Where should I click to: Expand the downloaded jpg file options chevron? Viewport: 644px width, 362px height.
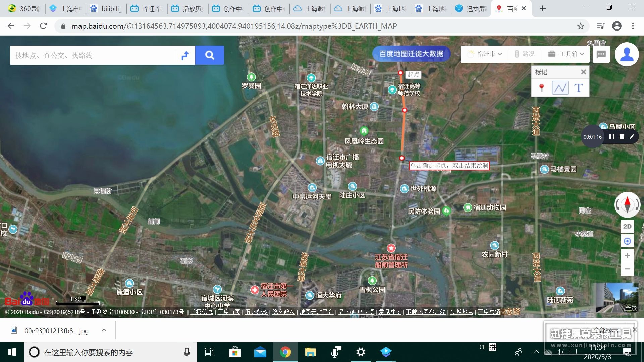point(104,330)
